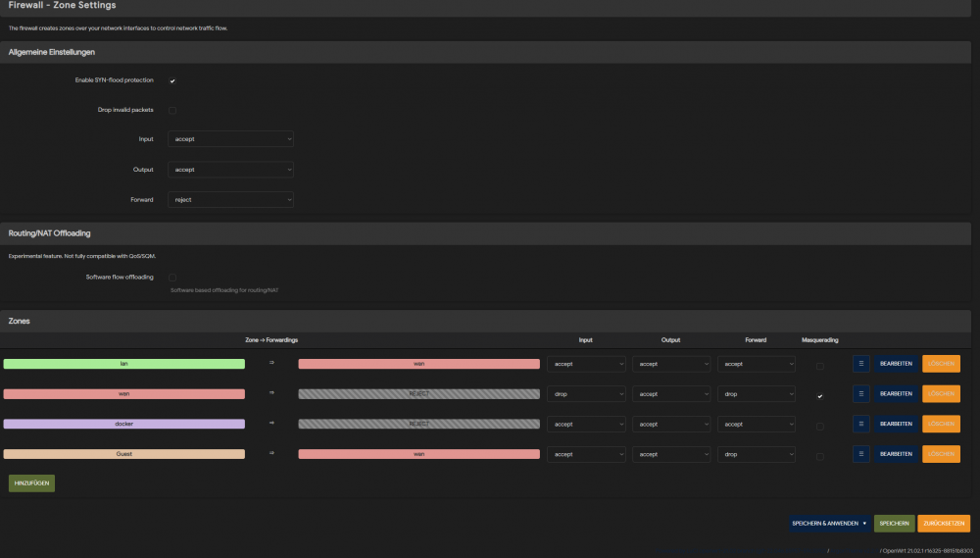Click the Routing/NAT Offloading section heading

(49, 233)
